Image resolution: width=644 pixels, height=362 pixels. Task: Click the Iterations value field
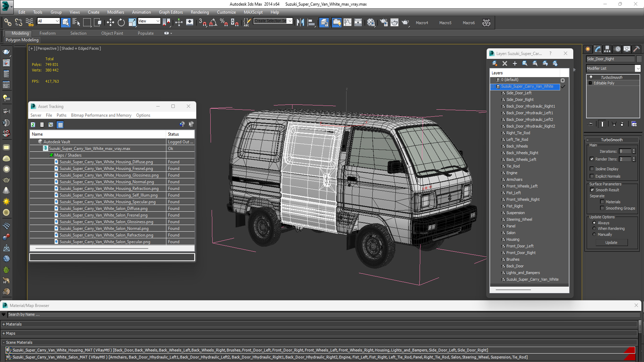pos(625,152)
